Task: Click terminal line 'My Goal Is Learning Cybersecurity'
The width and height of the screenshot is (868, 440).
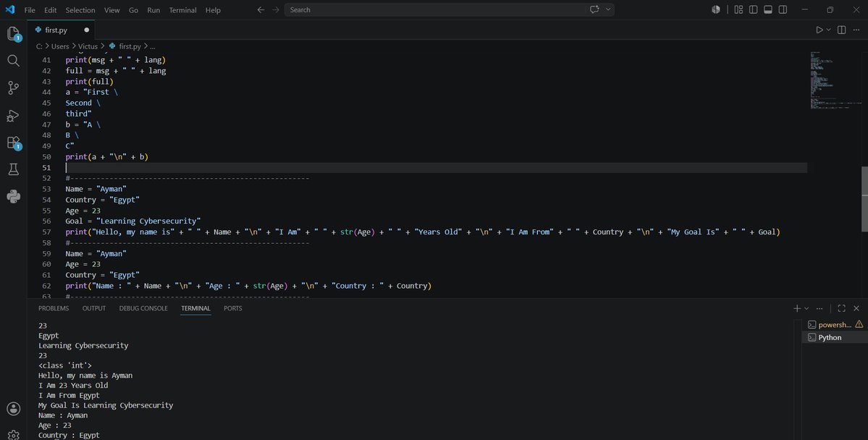Action: tap(106, 405)
